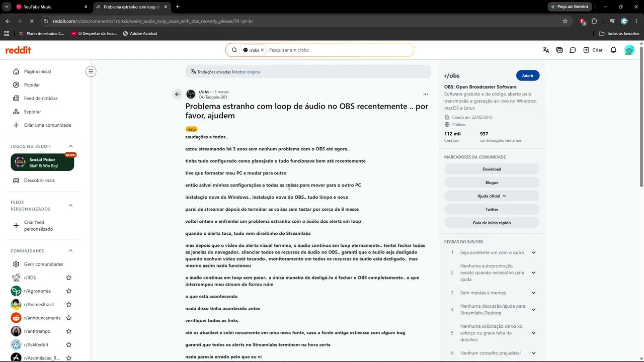
Task: Collapse the Feeds Personalizados section
Action: point(70,205)
